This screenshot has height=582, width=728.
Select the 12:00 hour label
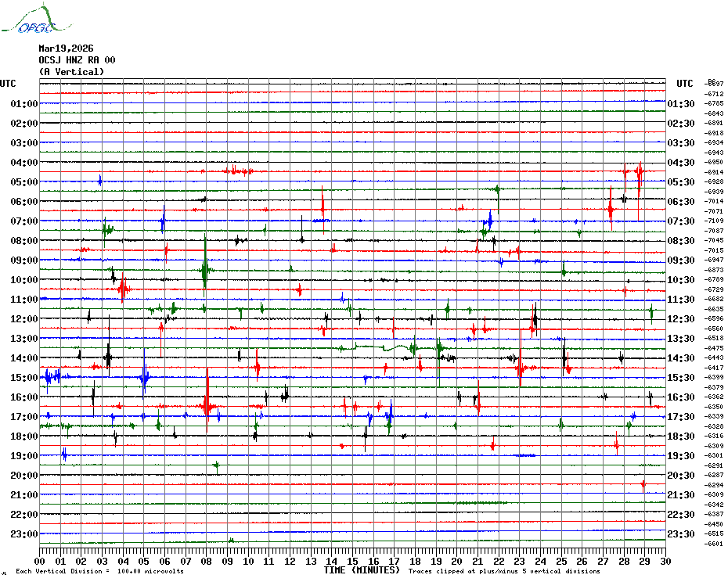click(x=24, y=319)
